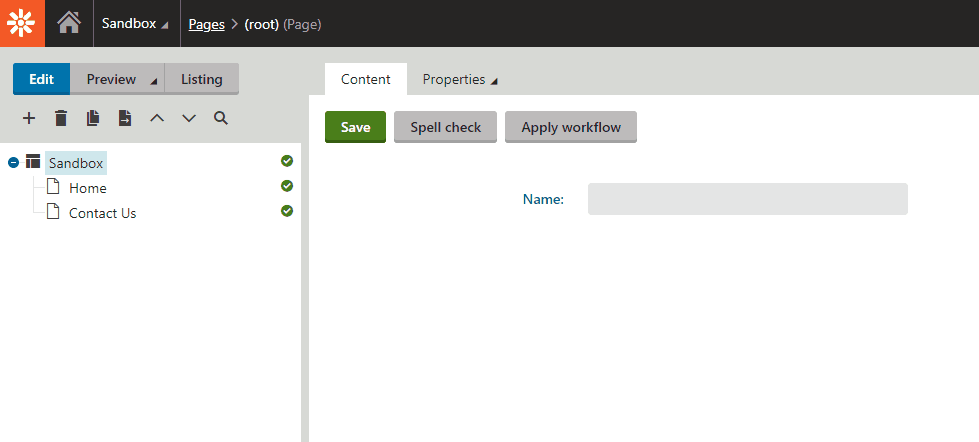This screenshot has height=442, width=979.
Task: Switch to Edit mode
Action: point(42,79)
